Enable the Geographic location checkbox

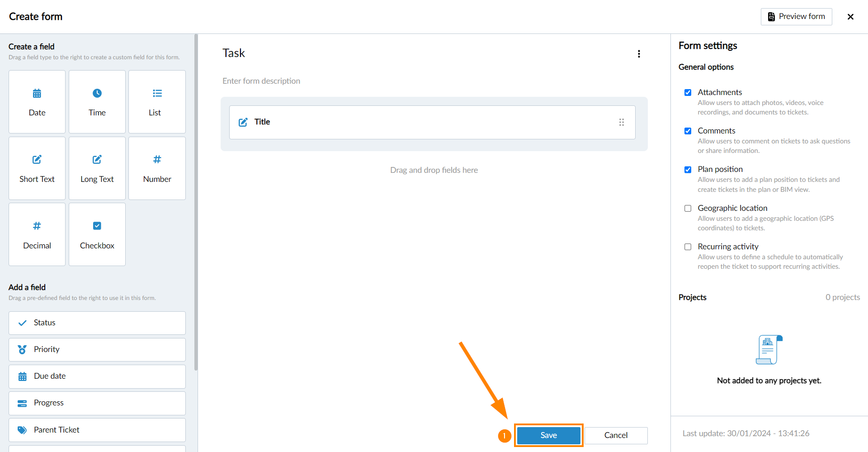688,209
